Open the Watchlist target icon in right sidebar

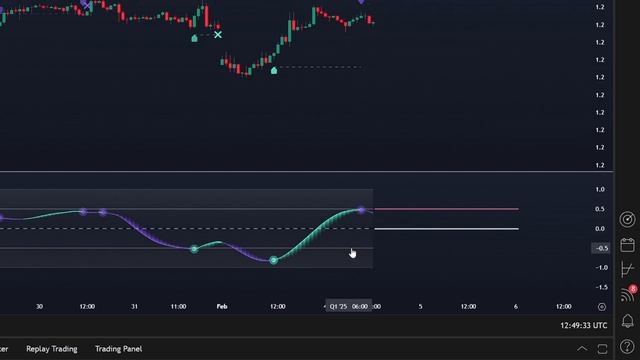627,220
